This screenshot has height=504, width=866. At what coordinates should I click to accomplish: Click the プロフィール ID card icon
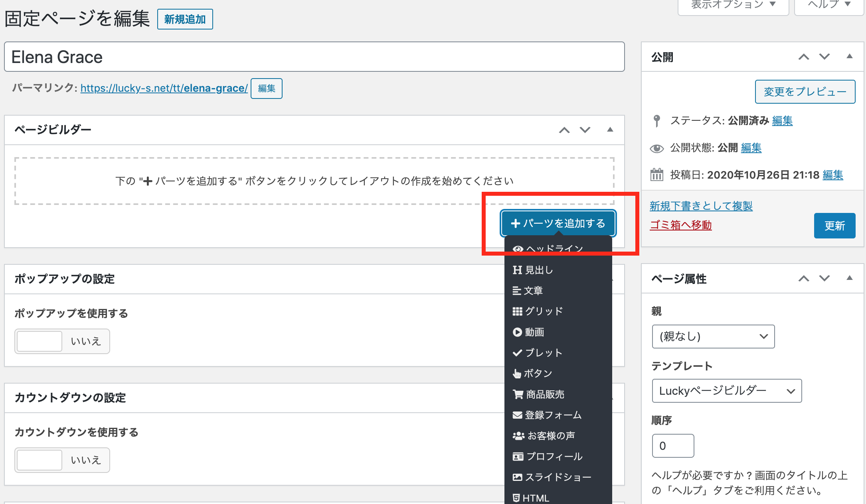click(518, 457)
